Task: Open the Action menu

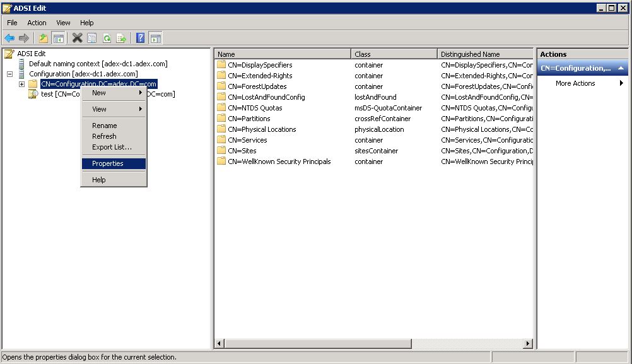Action: pyautogui.click(x=37, y=22)
